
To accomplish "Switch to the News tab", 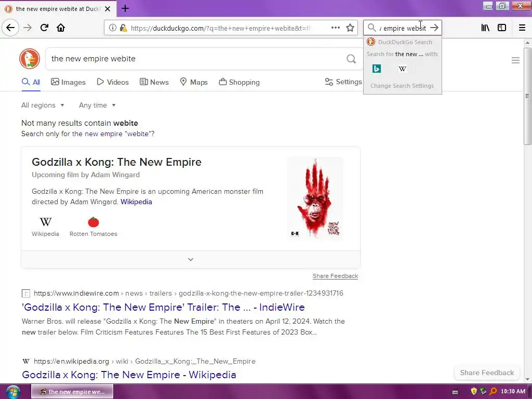I will (x=154, y=82).
